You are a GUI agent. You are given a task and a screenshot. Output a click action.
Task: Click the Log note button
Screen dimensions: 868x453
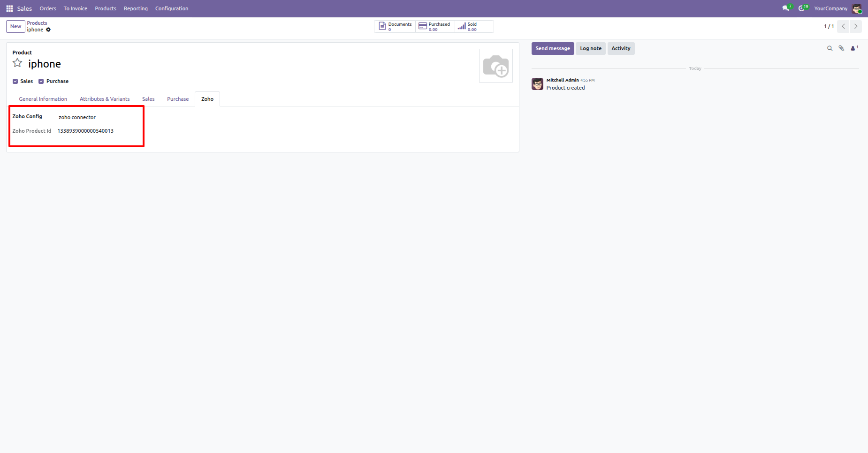(x=591, y=48)
